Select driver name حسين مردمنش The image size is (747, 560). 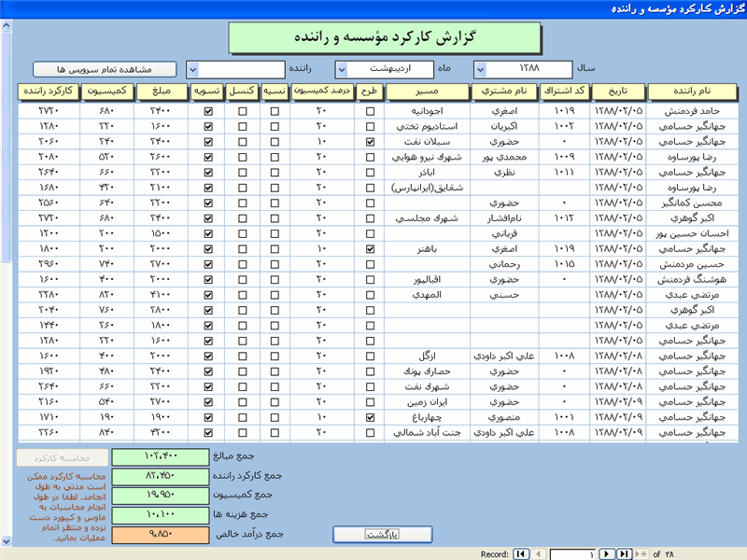(x=692, y=264)
